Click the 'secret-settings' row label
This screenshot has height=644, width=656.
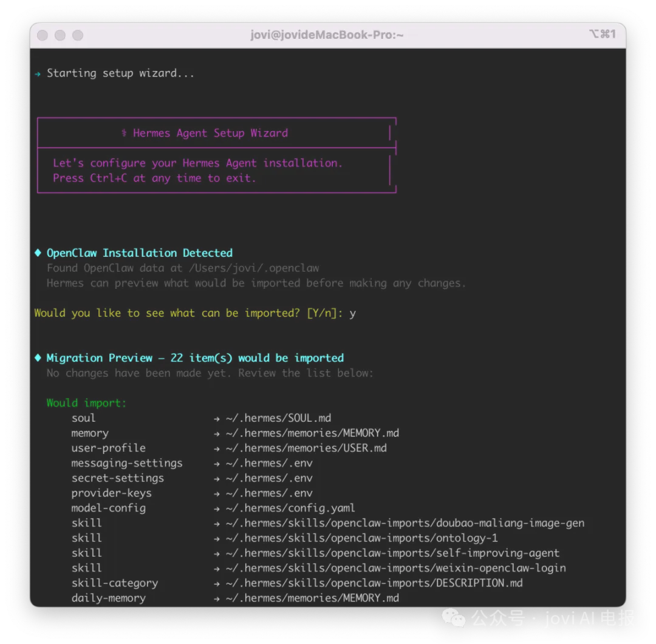click(118, 478)
